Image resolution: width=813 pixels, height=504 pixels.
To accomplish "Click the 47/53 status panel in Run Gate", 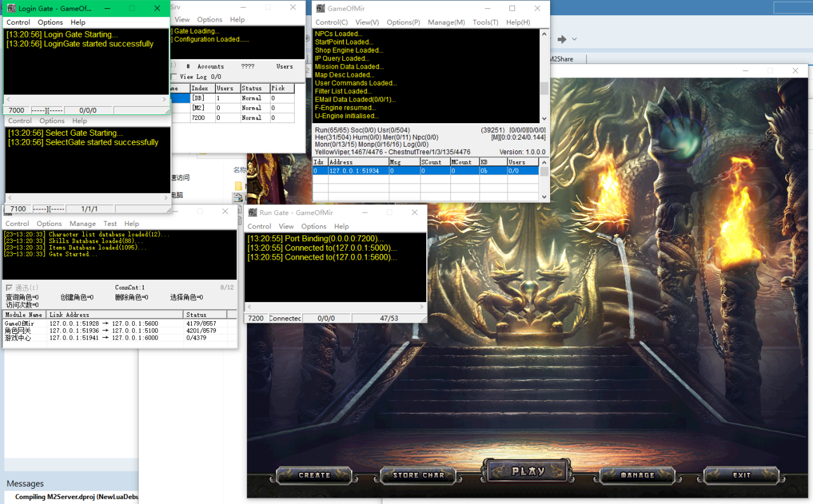I will point(388,318).
